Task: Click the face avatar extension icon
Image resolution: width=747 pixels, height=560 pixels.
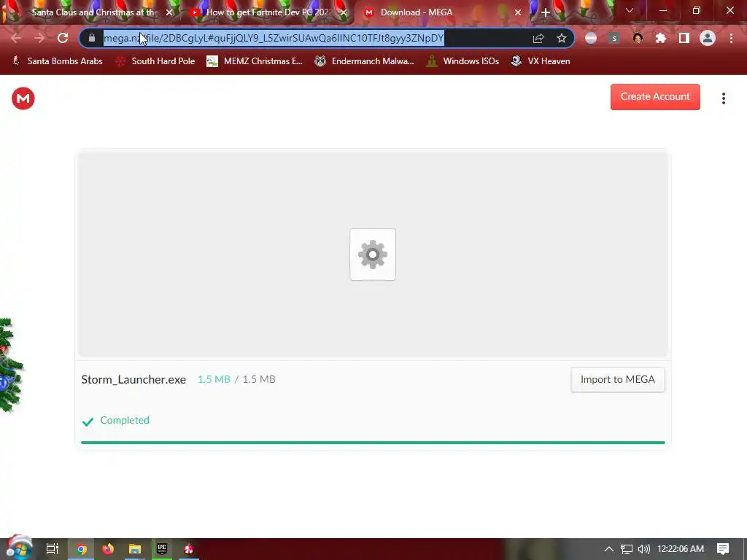Action: [638, 38]
